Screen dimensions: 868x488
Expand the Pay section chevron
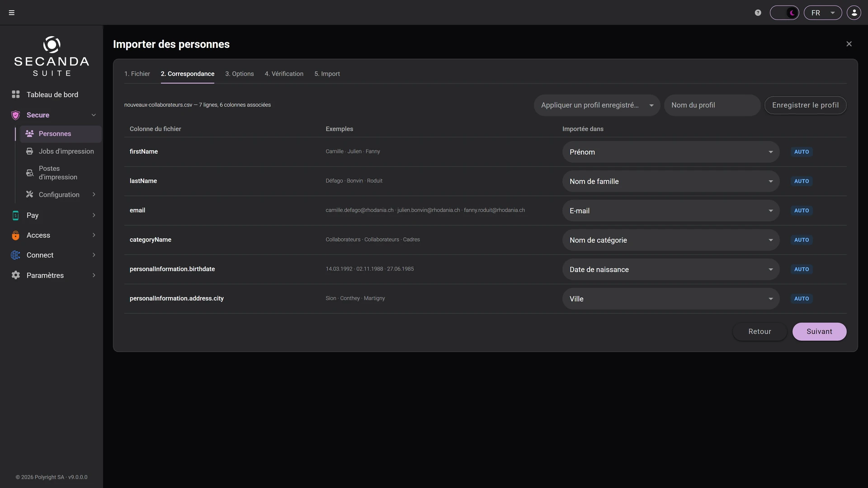pos(94,215)
